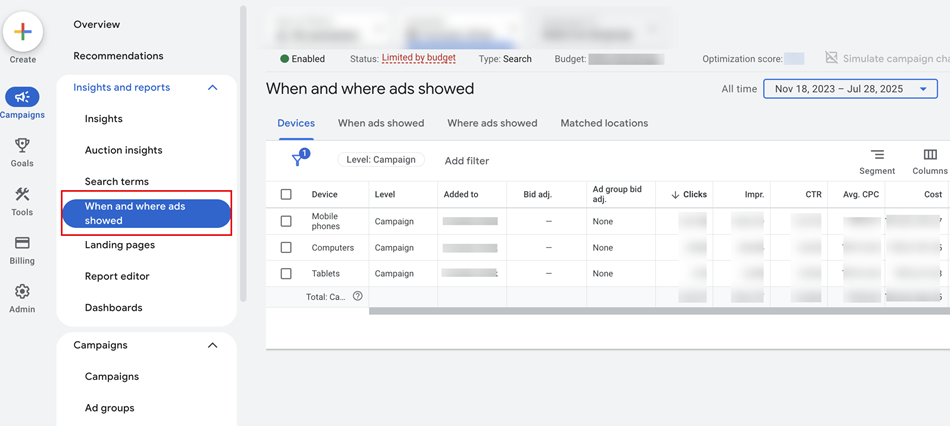The width and height of the screenshot is (950, 426).
Task: Click the Limited by budget status link
Action: 419,58
